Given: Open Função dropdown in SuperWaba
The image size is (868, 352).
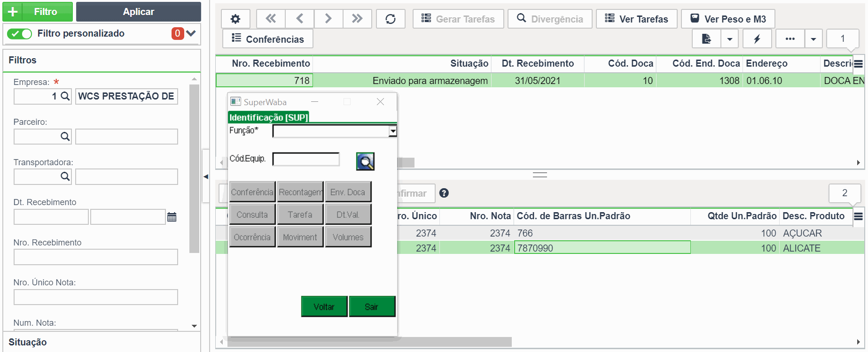Looking at the screenshot, I should 393,131.
